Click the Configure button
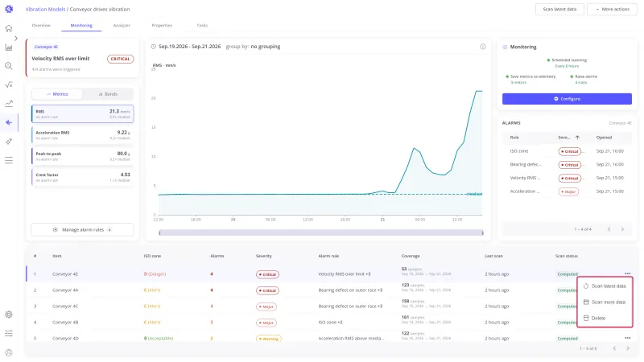This screenshot has height=362, width=644. (567, 99)
